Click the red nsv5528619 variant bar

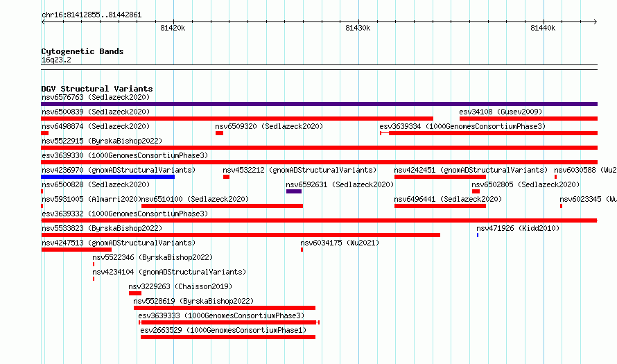pyautogui.click(x=225, y=308)
